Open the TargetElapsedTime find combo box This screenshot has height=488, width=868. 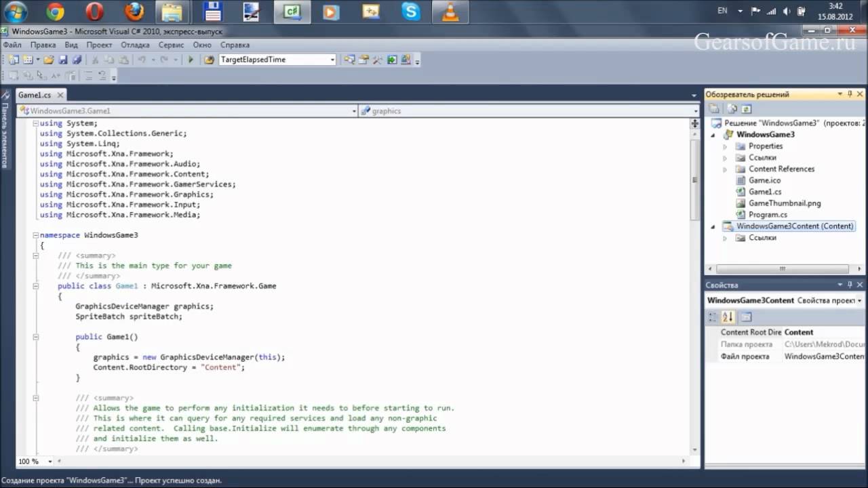(x=277, y=60)
